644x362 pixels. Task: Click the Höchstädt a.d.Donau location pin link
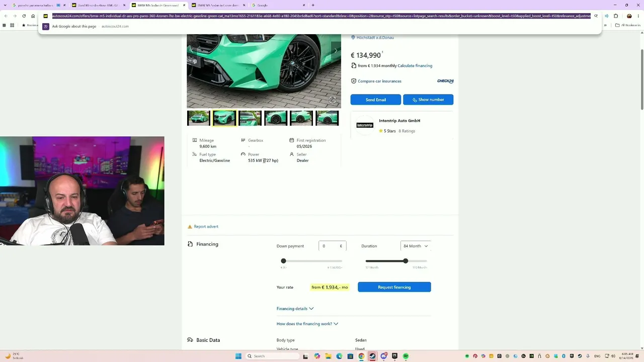(372, 38)
